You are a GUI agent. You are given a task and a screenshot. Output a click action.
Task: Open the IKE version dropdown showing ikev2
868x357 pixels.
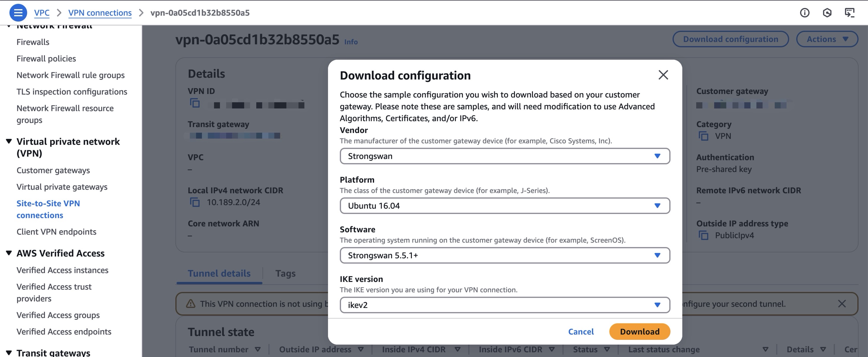[505, 305]
